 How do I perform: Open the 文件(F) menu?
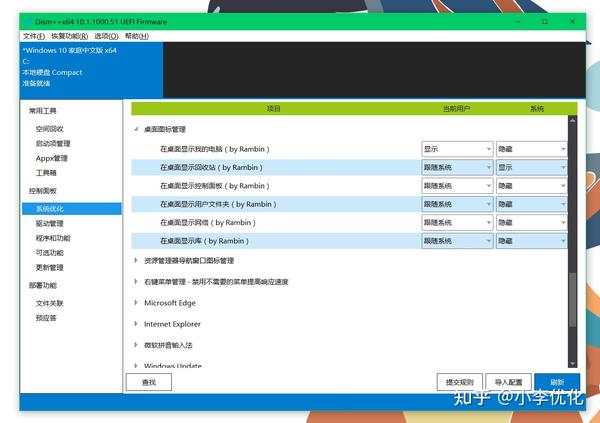click(x=34, y=36)
